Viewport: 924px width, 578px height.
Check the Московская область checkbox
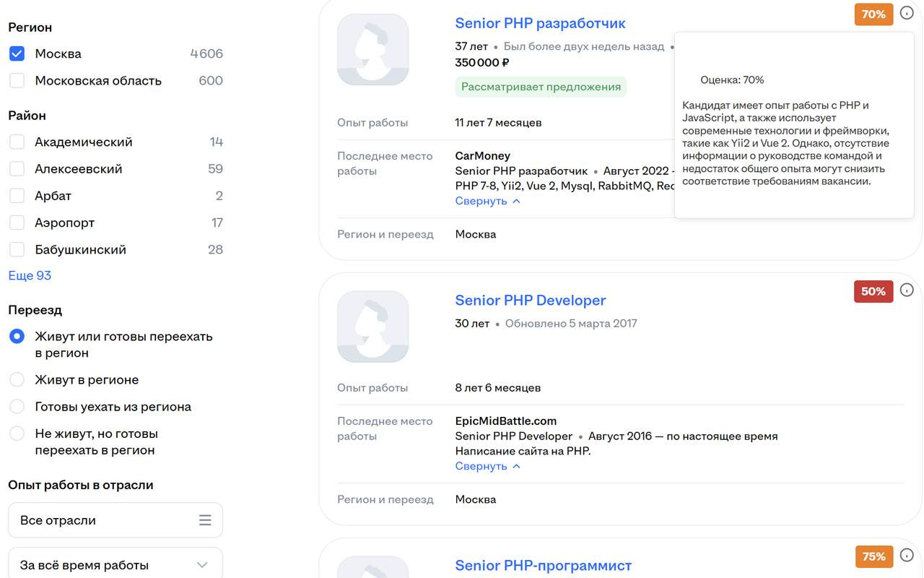pos(17,80)
